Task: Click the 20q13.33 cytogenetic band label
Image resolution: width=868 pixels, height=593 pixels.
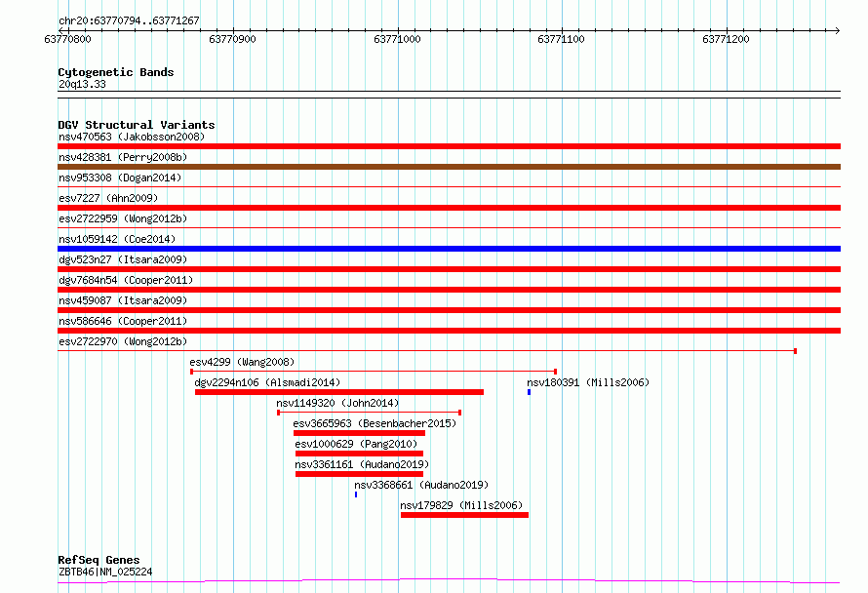Action: click(82, 84)
